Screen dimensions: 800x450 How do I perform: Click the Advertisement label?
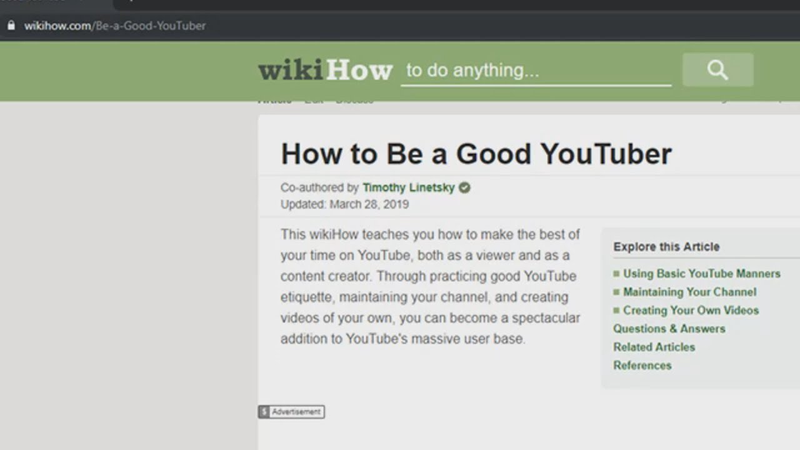pos(297,412)
